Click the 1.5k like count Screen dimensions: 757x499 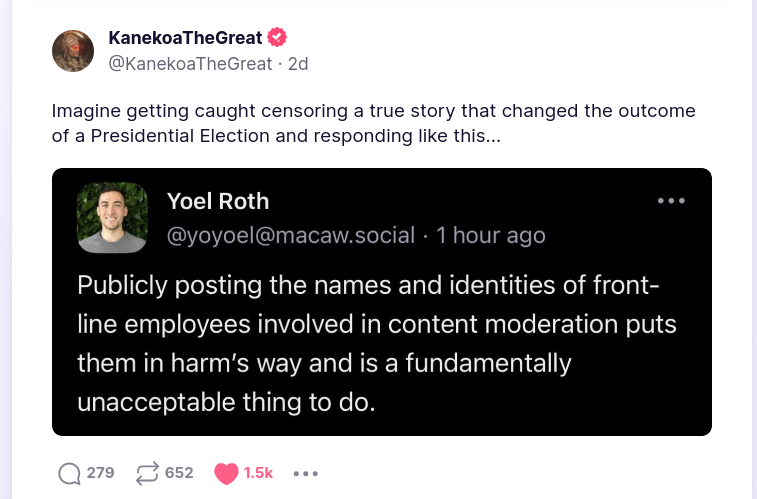[x=258, y=473]
